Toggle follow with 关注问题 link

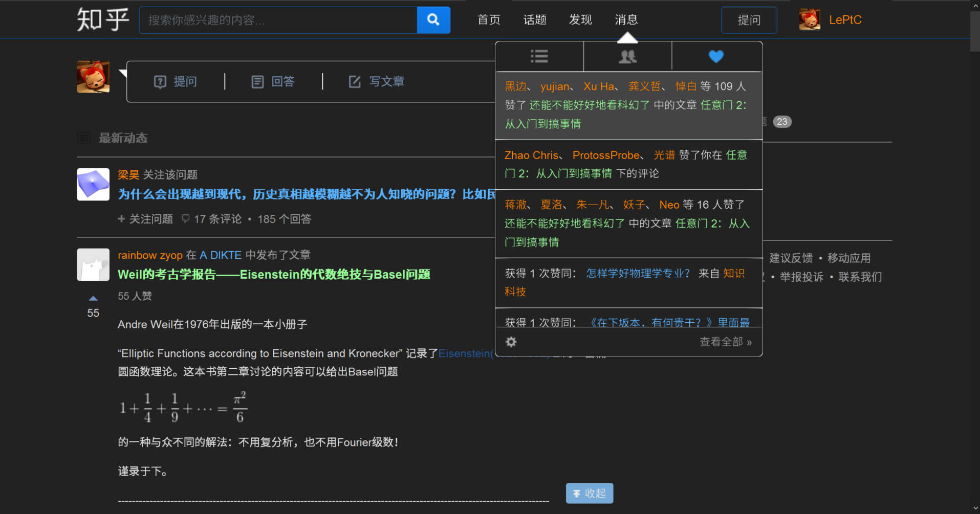click(x=145, y=219)
